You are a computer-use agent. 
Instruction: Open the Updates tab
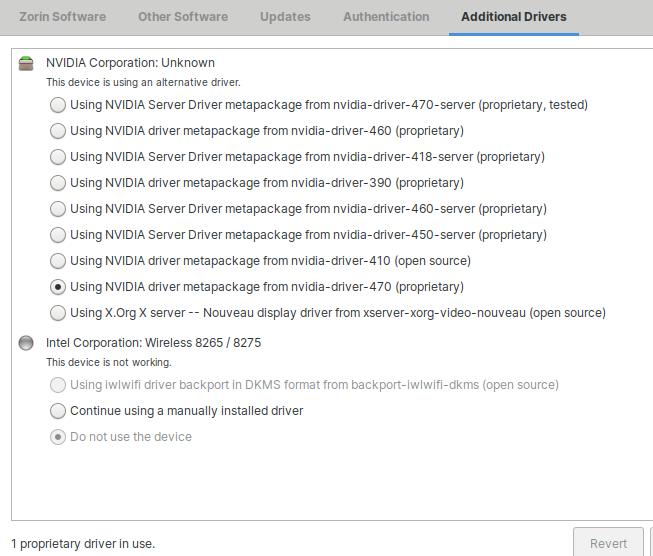[x=285, y=17]
